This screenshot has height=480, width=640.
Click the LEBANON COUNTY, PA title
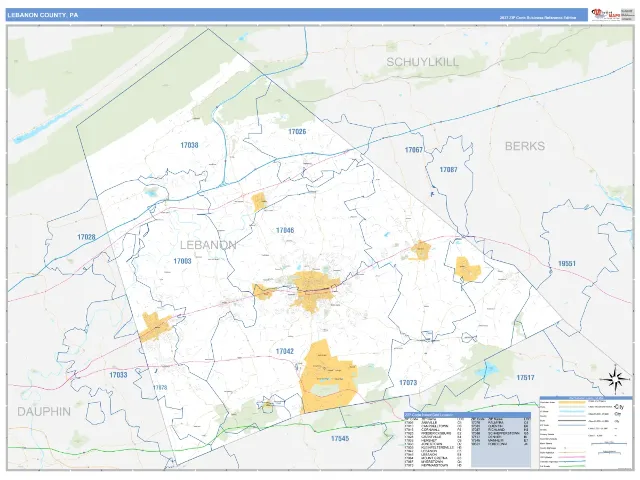point(42,15)
